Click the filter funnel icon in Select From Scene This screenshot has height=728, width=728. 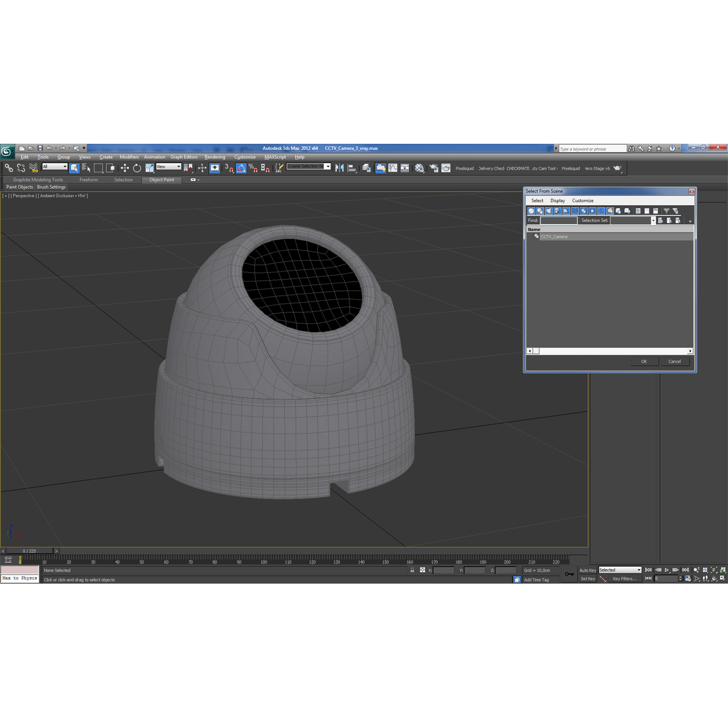point(666,211)
